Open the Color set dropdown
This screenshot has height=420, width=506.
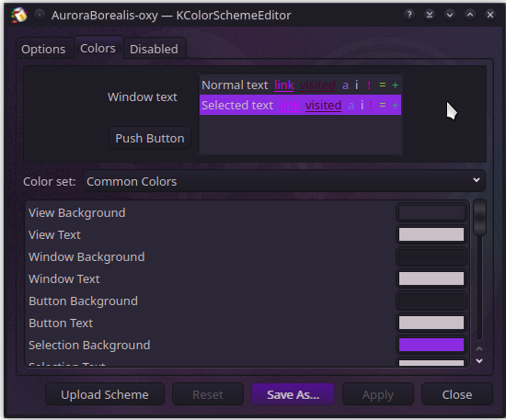(x=284, y=181)
